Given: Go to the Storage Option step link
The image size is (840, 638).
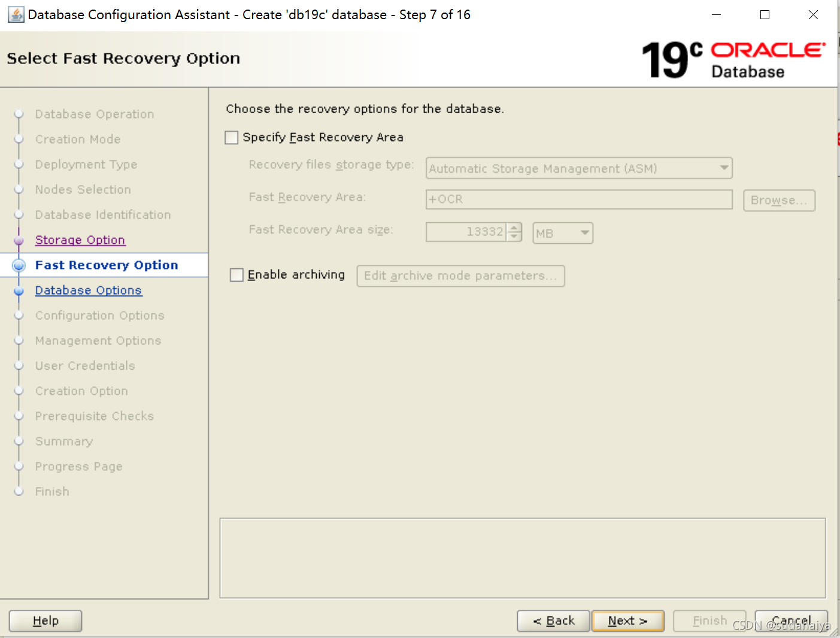Looking at the screenshot, I should [80, 240].
